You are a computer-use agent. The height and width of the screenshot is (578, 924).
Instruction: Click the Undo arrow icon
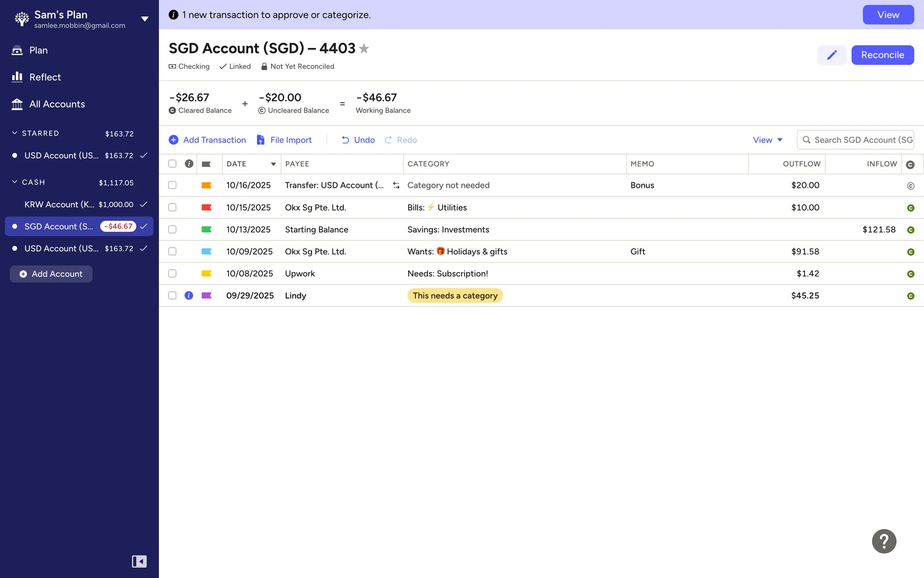[345, 140]
